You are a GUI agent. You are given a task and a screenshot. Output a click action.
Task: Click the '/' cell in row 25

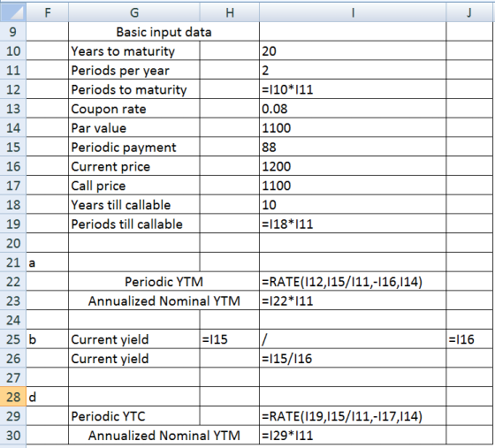tap(353, 339)
